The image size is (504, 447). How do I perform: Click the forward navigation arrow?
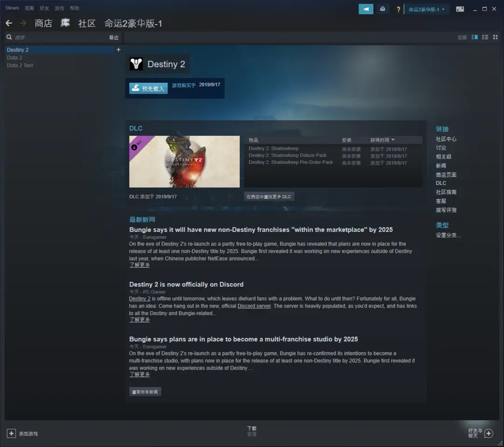pyautogui.click(x=23, y=23)
